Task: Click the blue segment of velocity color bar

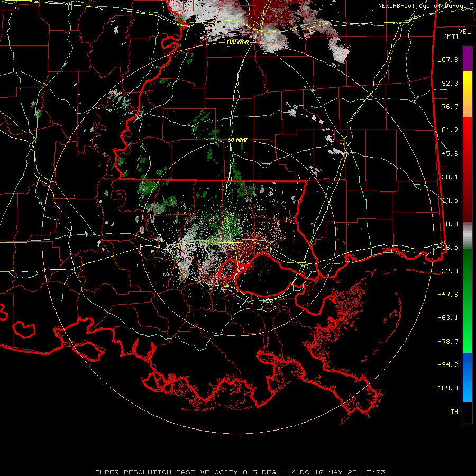Action: click(467, 377)
